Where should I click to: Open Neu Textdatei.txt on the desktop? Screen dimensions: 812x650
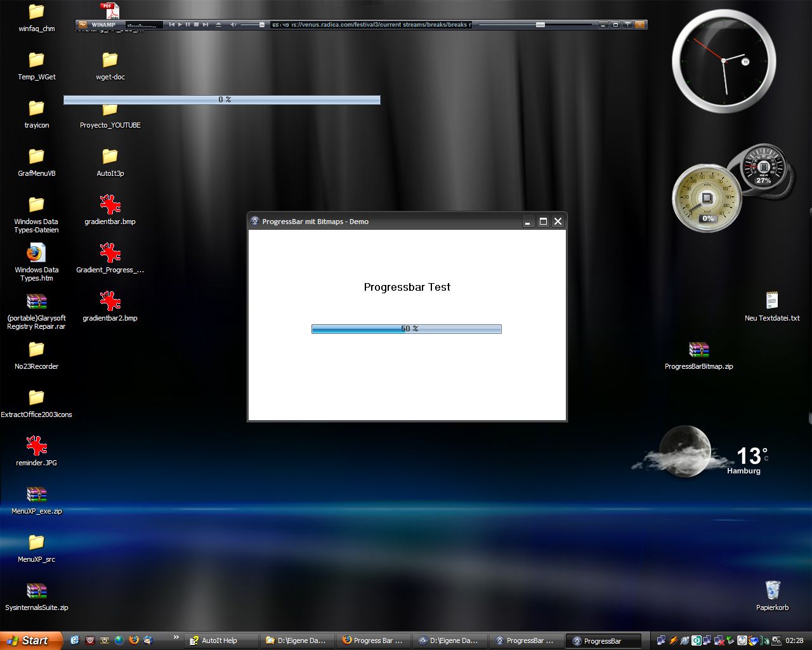tap(772, 301)
